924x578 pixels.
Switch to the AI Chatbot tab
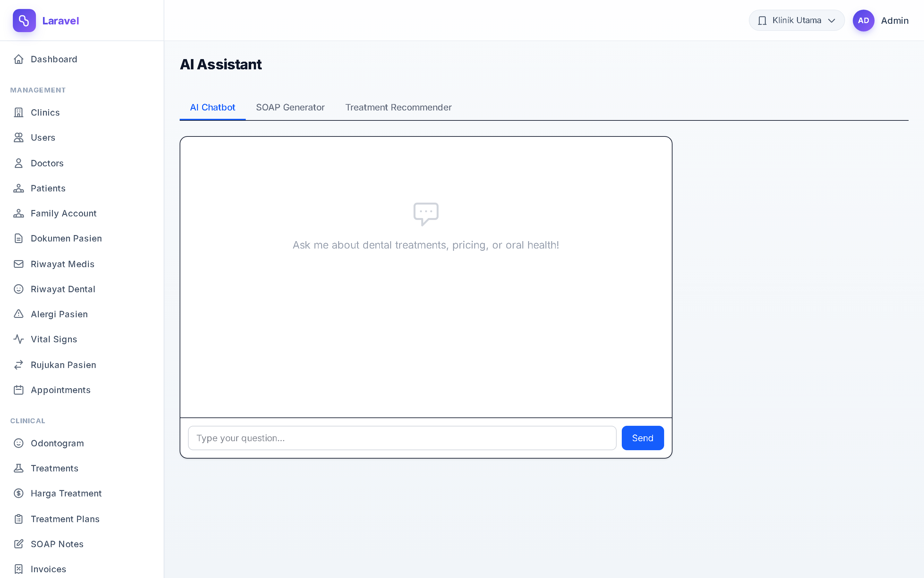(213, 108)
